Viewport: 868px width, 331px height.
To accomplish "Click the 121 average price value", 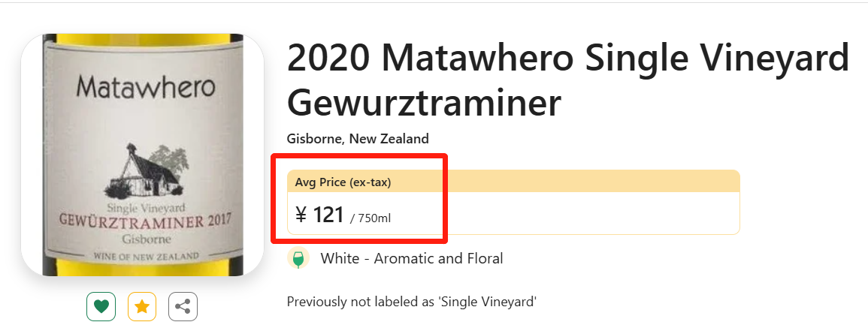I will click(x=328, y=215).
